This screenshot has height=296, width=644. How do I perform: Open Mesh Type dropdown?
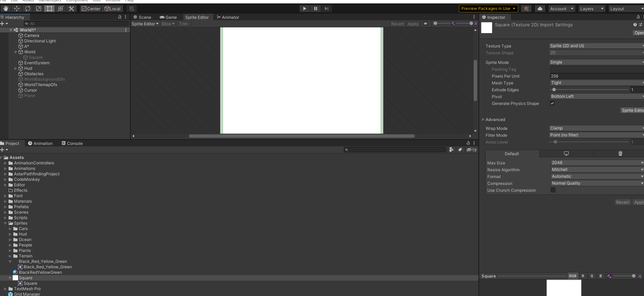(x=597, y=83)
